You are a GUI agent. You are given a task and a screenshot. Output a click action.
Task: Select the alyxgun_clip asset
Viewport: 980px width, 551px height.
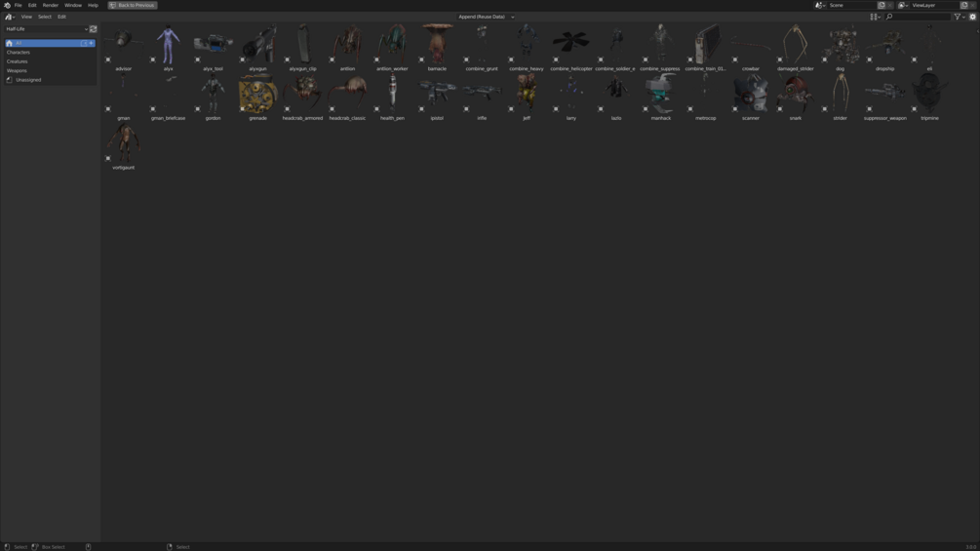(x=302, y=48)
